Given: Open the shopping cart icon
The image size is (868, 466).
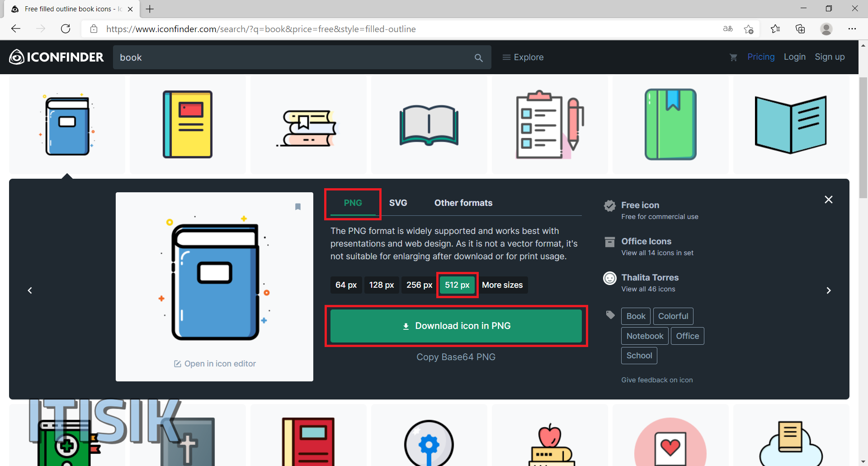Looking at the screenshot, I should (x=733, y=57).
